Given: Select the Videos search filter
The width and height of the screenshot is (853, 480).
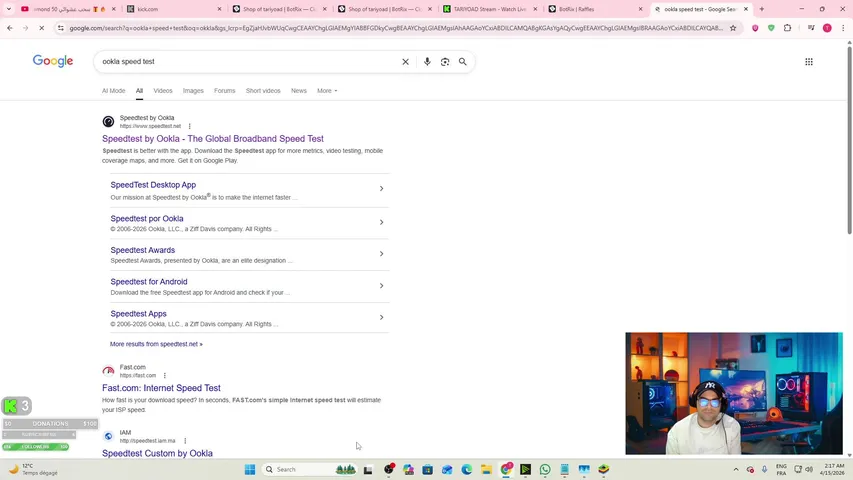Looking at the screenshot, I should click(163, 91).
